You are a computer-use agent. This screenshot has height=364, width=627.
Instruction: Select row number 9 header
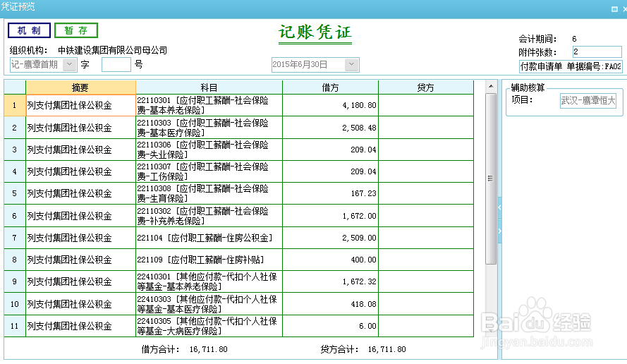pos(15,281)
